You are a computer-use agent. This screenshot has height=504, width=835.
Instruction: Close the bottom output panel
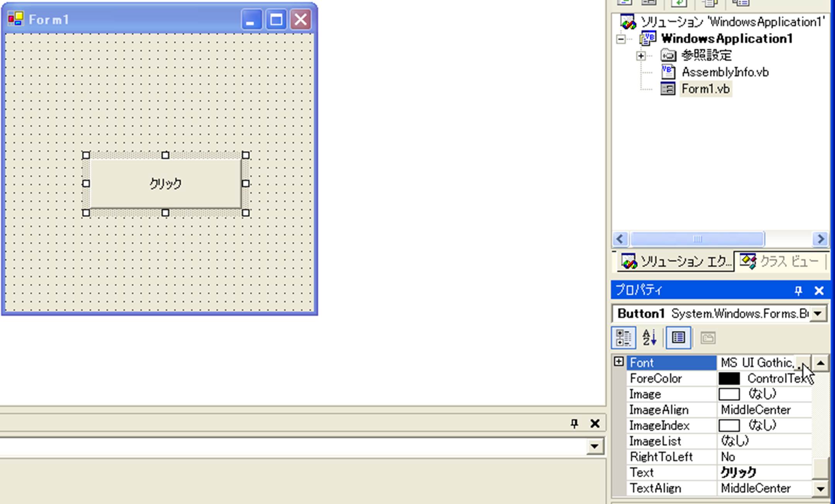595,424
